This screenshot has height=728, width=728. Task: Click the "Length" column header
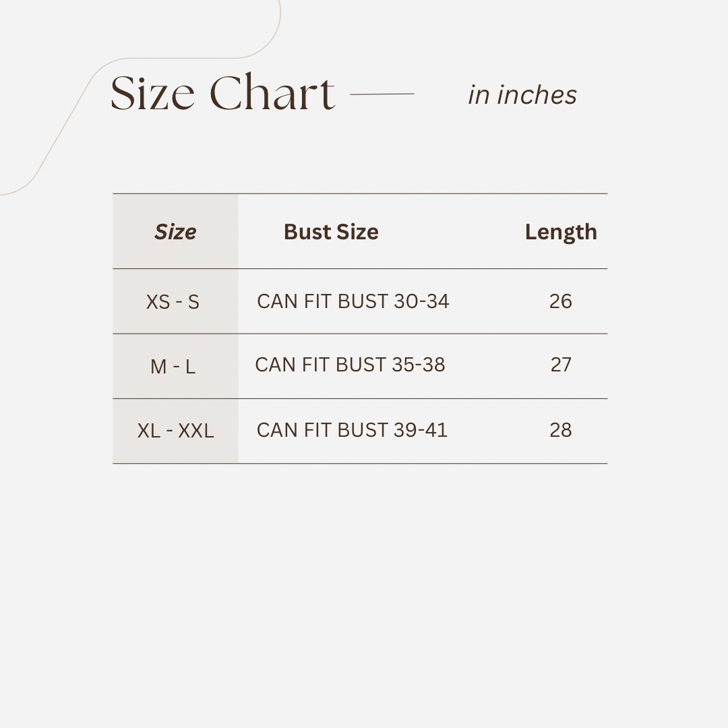click(x=561, y=232)
